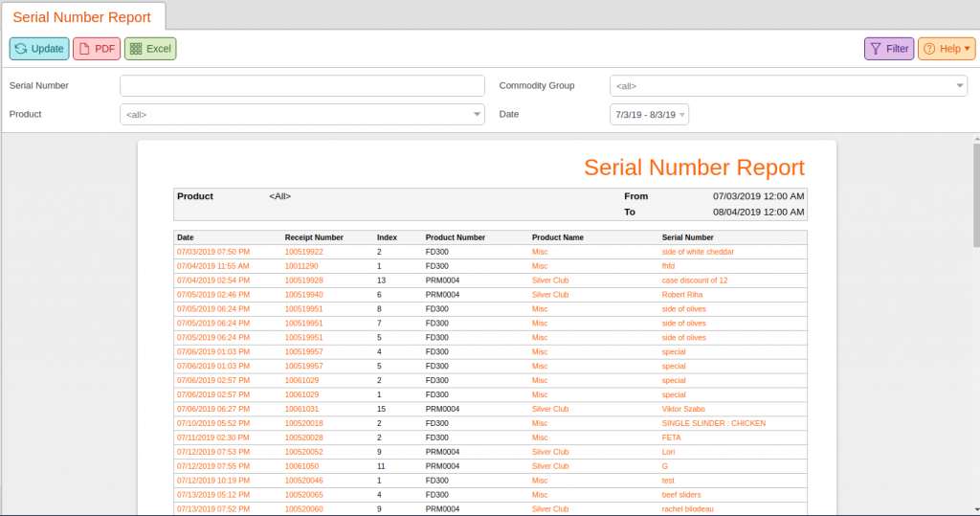Click date 07/06/2019 06:27 PM
Viewport: 980px width, 516px height.
point(213,409)
